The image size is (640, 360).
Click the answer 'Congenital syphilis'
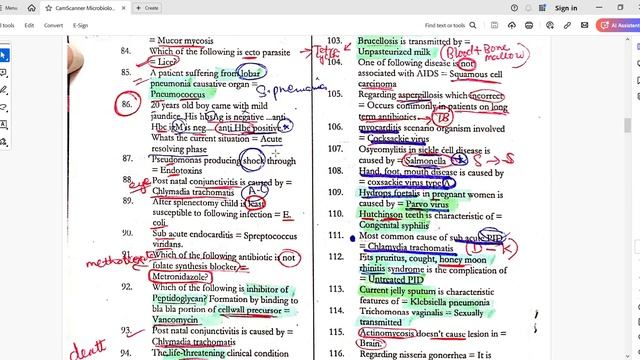click(394, 225)
